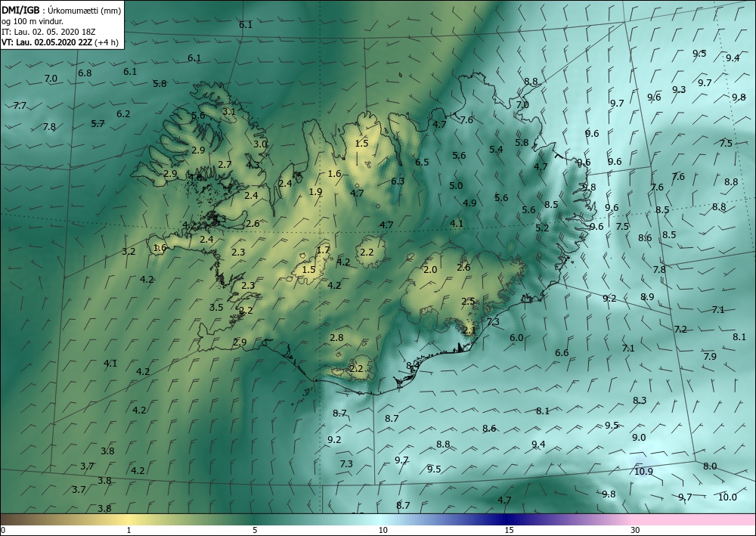Click the color scale label "5"
The image size is (756, 536).
coord(255,530)
